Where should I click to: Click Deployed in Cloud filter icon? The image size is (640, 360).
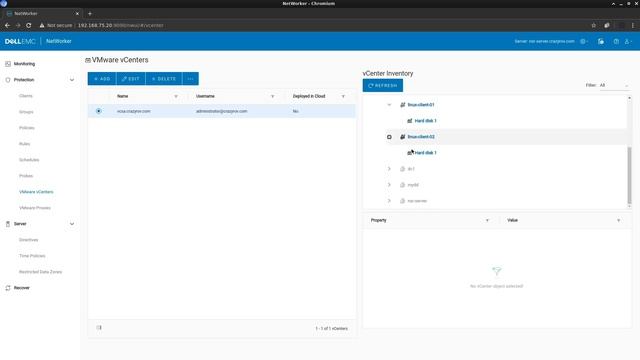pyautogui.click(x=343, y=96)
